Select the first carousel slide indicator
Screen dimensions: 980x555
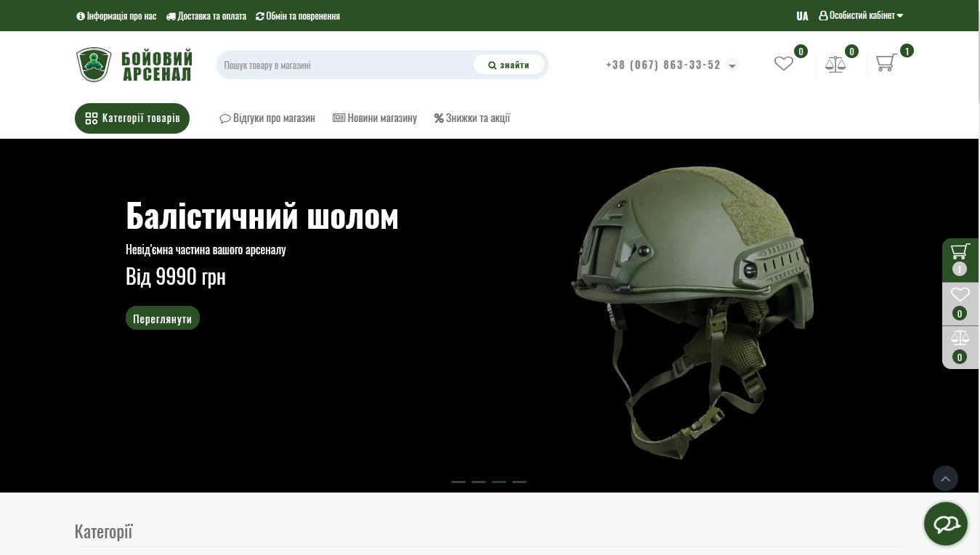(458, 482)
